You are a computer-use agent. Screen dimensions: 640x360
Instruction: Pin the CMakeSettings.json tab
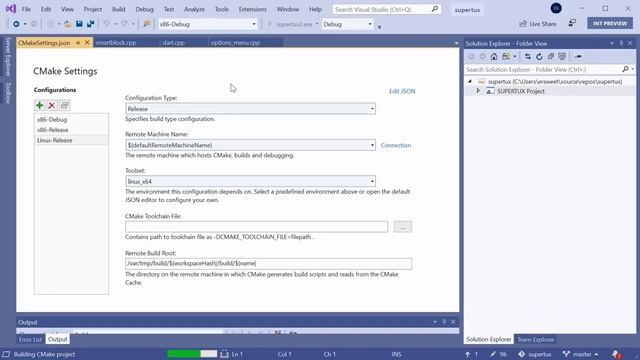point(78,42)
